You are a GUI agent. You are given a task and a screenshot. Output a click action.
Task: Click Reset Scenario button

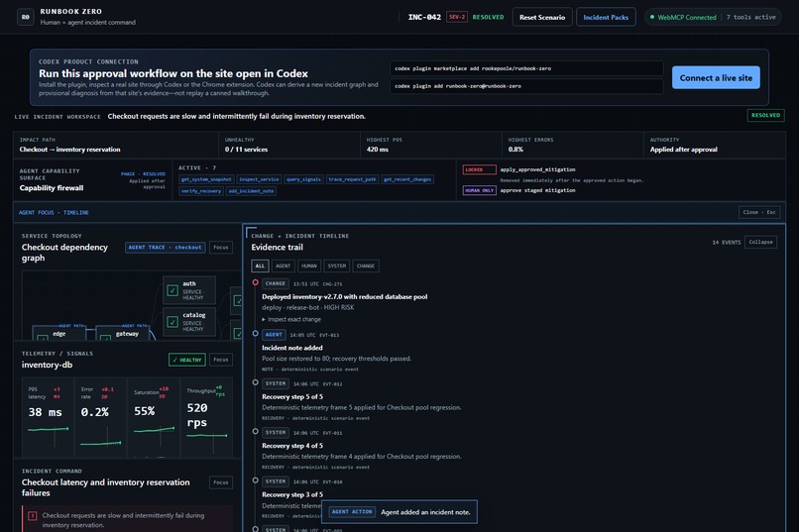click(x=542, y=17)
